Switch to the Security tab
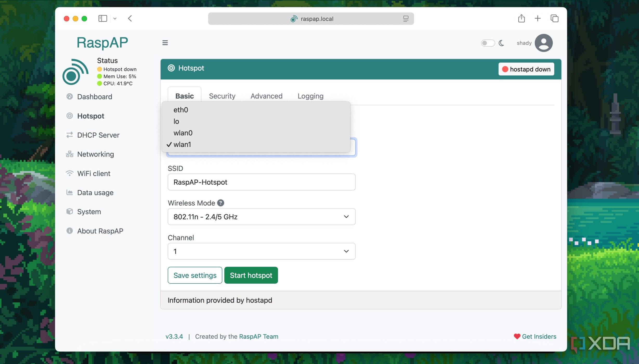Viewport: 639px width, 364px height. 222,96
